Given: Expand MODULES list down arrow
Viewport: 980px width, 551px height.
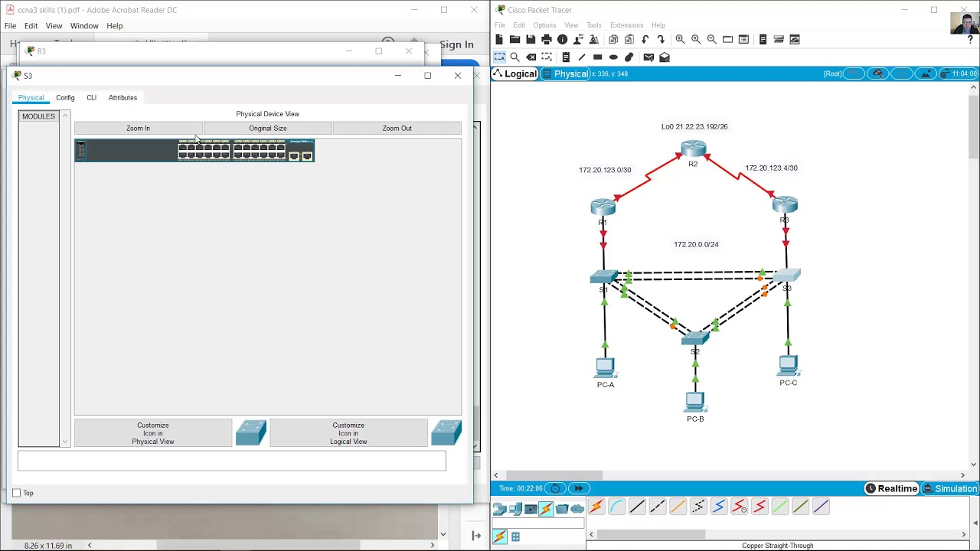Looking at the screenshot, I should (x=65, y=442).
